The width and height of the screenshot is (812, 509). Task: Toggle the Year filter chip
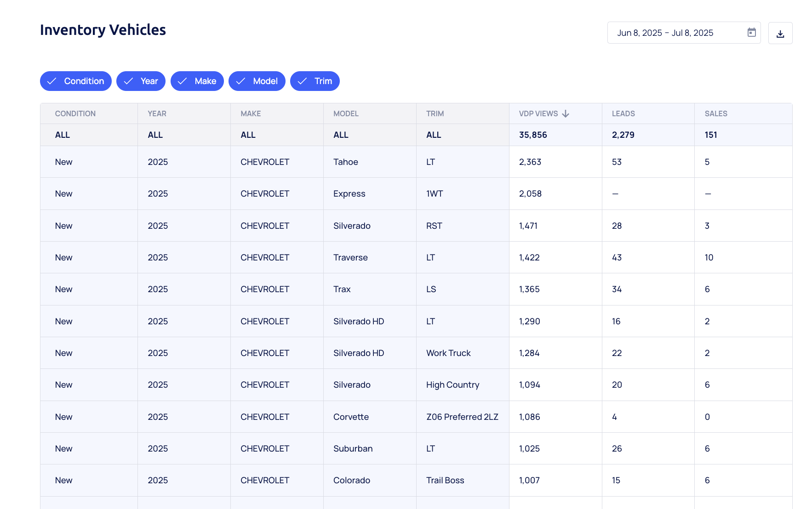click(141, 81)
